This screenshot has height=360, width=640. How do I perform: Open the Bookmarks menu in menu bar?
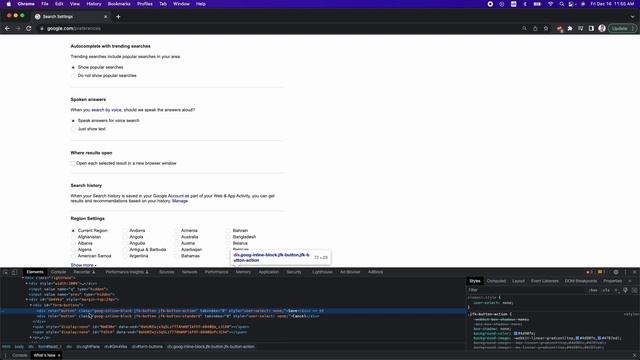pos(119,4)
